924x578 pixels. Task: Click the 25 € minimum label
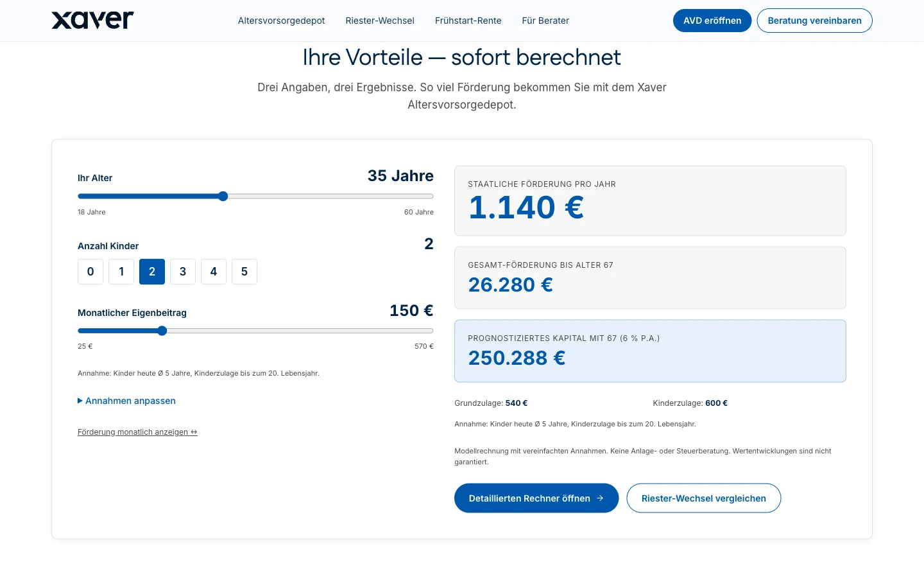(x=85, y=346)
